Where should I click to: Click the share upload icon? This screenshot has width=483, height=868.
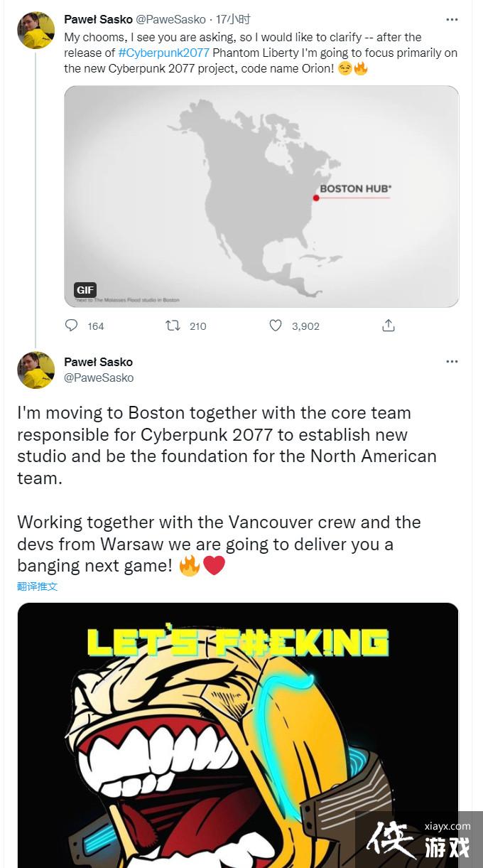[x=388, y=326]
